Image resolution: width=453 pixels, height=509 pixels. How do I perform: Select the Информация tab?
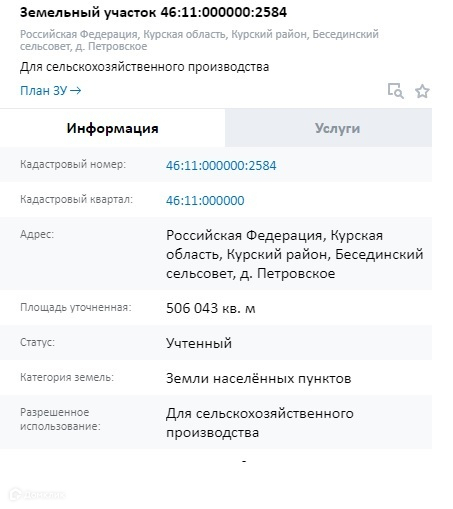(113, 128)
